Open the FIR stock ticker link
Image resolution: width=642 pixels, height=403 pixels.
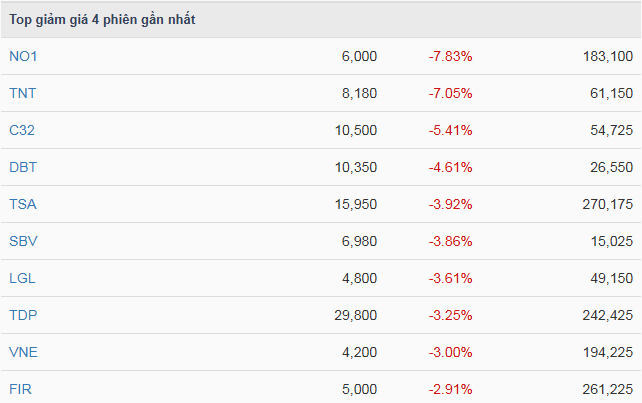click(x=21, y=390)
